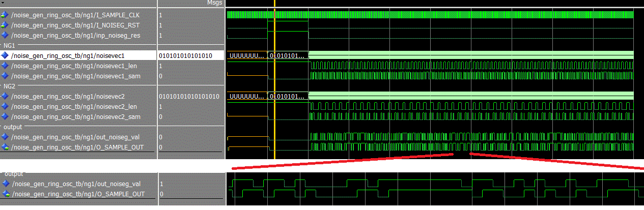Click the upper out_noiseg_val signal diamond icon
Screen dimensions: 644x210
click(5, 137)
